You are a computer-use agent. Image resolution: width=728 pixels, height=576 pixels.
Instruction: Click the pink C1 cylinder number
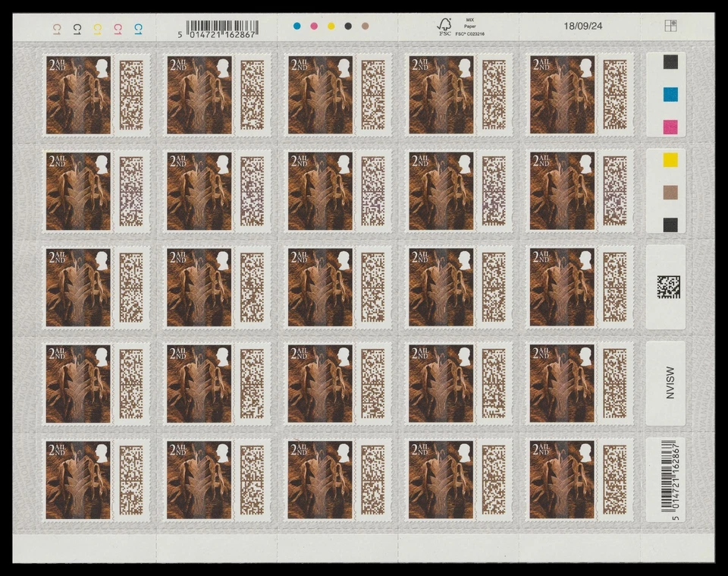[118, 30]
